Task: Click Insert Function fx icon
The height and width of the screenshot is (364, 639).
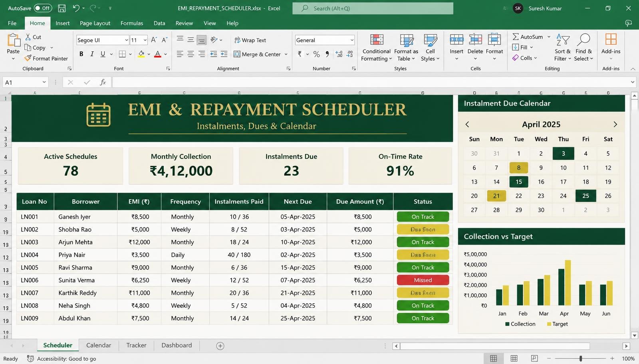Action: click(x=103, y=82)
